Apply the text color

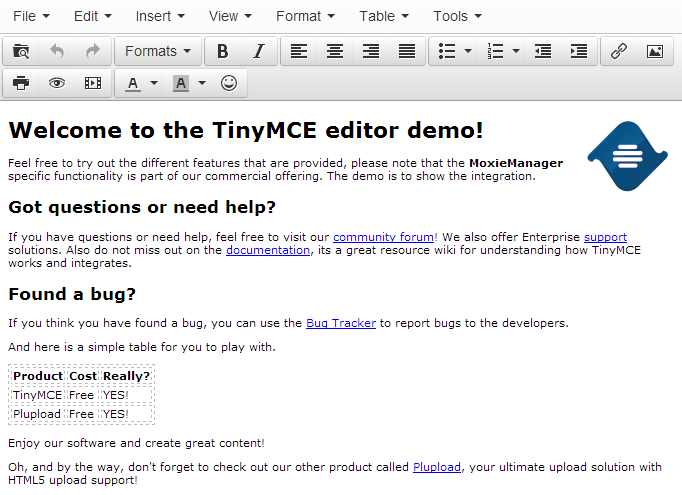(x=133, y=83)
